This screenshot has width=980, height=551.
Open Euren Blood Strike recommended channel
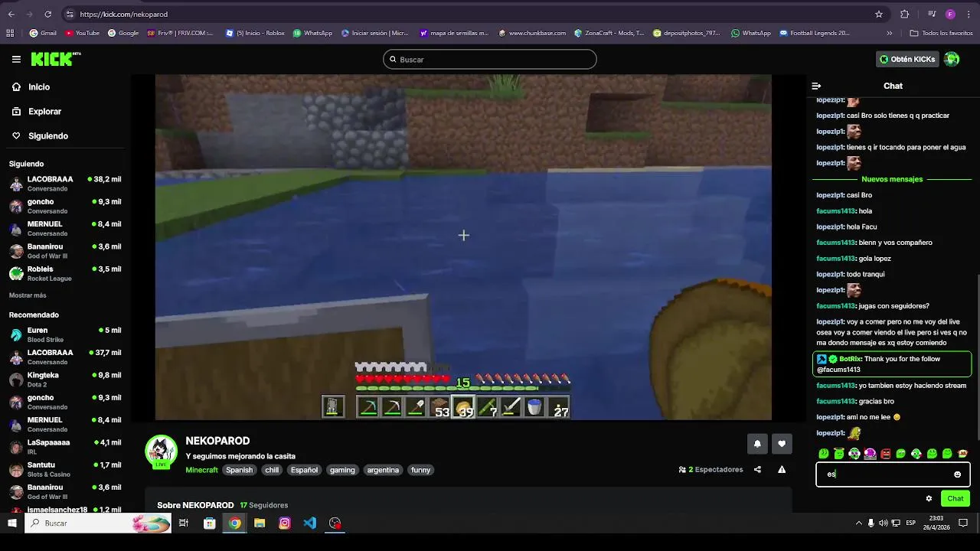tap(65, 334)
